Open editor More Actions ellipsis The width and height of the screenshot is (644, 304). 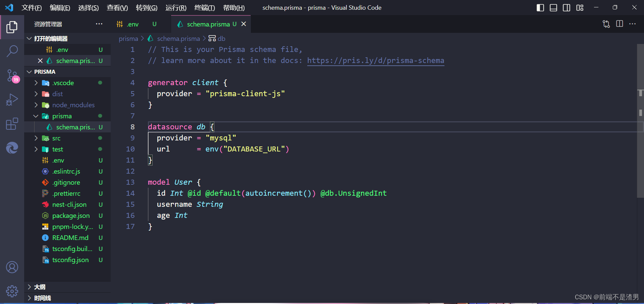click(632, 24)
